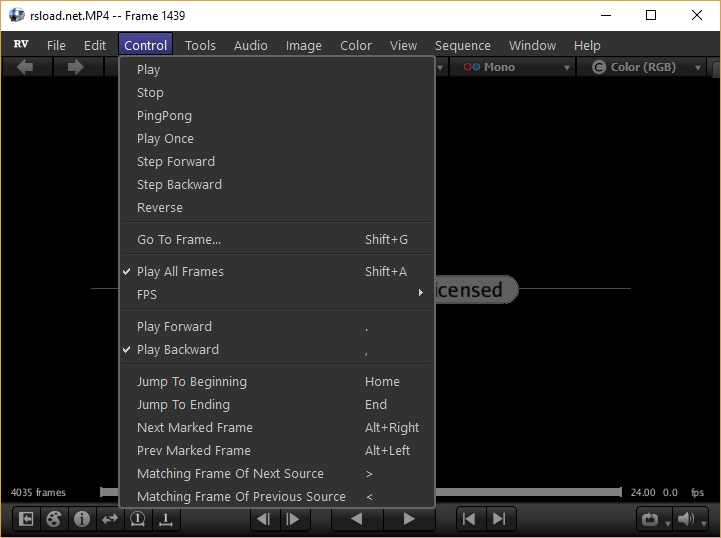Play forward triangle button
This screenshot has width=721, height=538.
(x=409, y=520)
